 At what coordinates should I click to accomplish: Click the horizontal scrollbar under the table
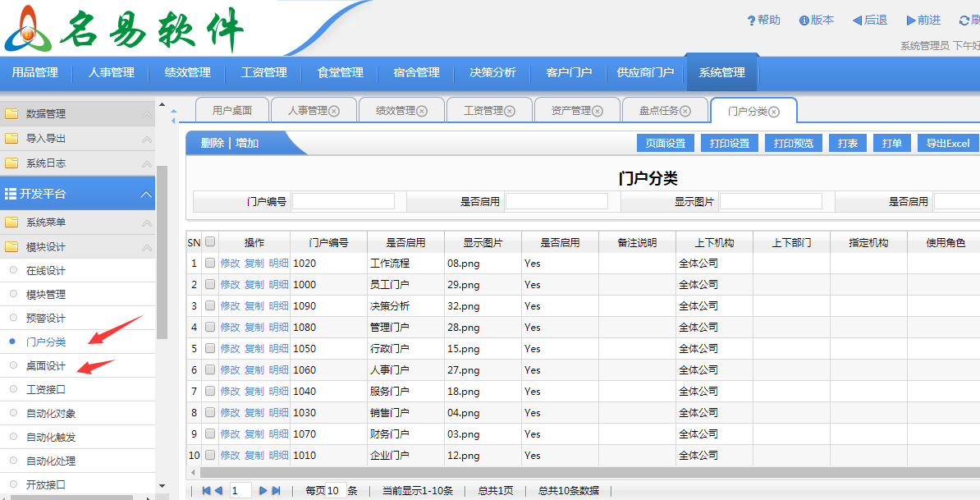tap(575, 472)
